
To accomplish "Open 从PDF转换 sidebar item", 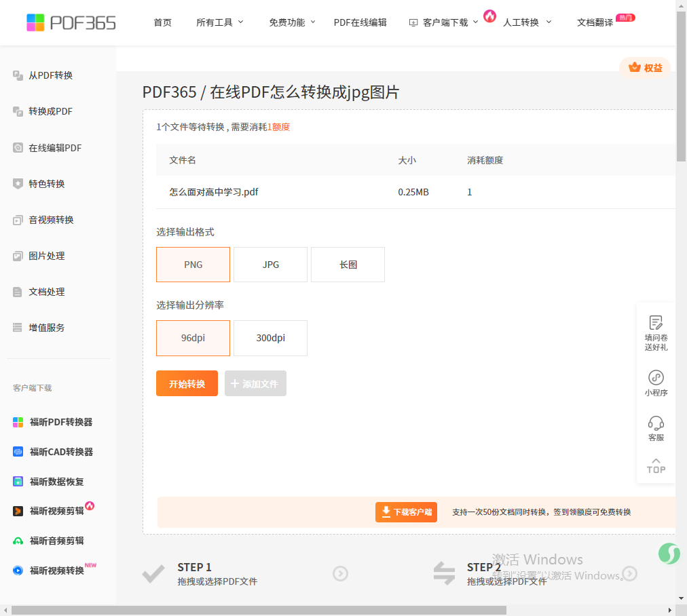I will pyautogui.click(x=51, y=75).
